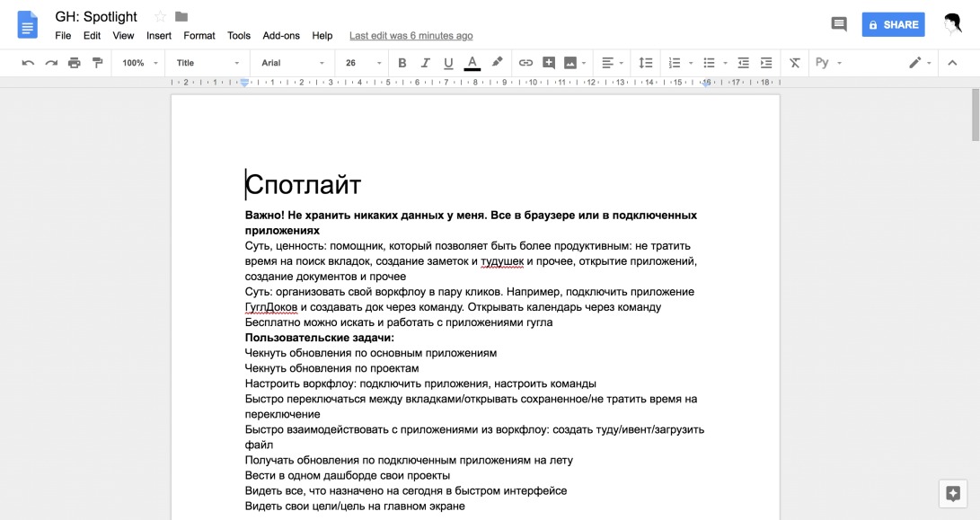Open the 100% zoom dropdown

click(140, 63)
